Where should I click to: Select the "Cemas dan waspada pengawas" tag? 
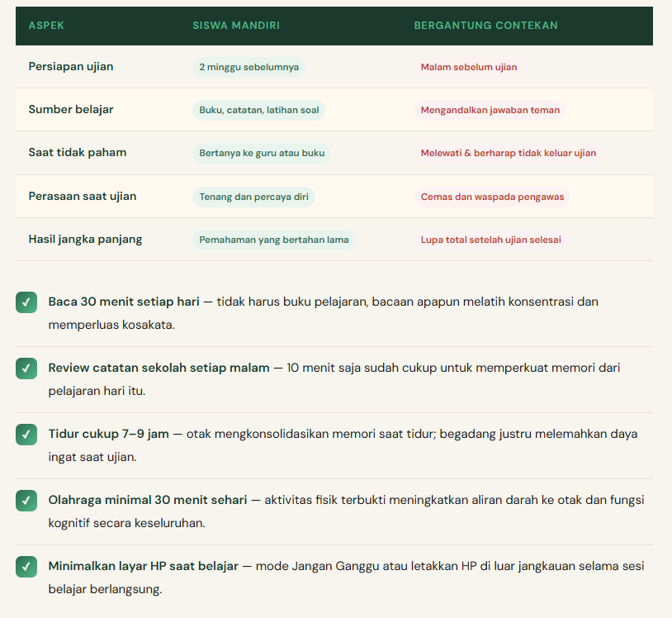[x=491, y=197]
